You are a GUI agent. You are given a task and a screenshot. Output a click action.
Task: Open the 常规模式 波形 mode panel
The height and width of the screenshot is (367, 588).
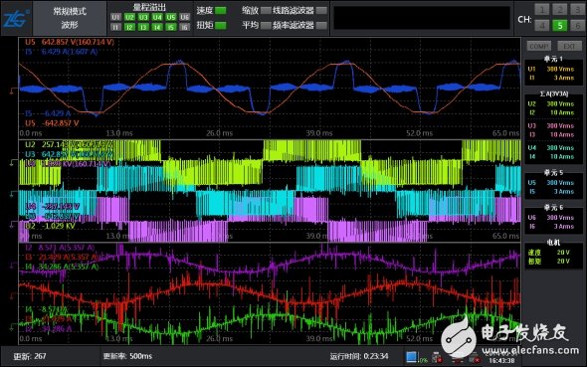coord(70,18)
